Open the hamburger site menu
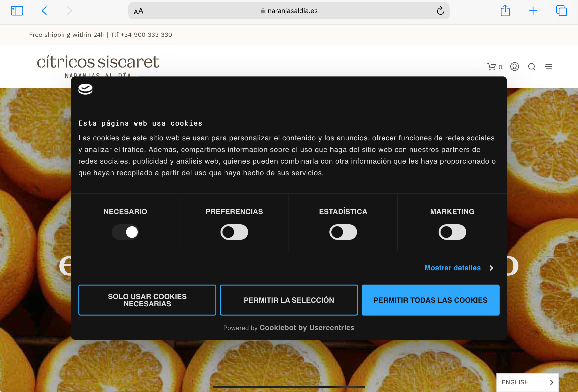Screen dimensions: 578x392 [x=548, y=66]
